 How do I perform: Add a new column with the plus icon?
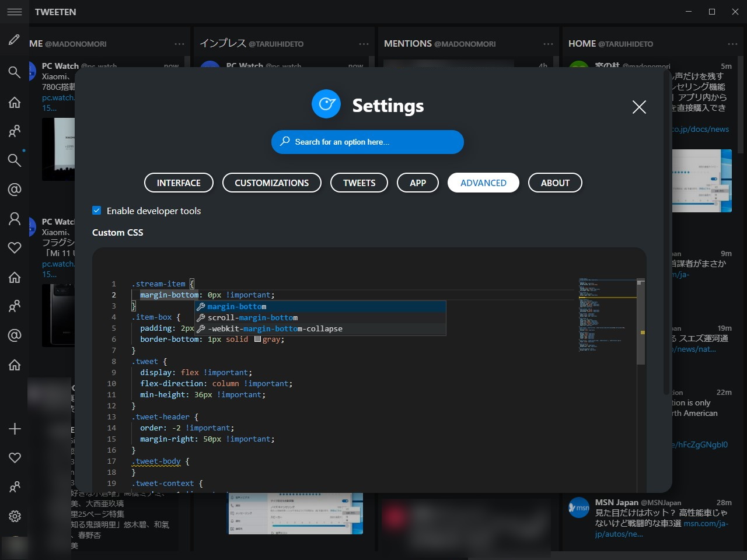14,428
